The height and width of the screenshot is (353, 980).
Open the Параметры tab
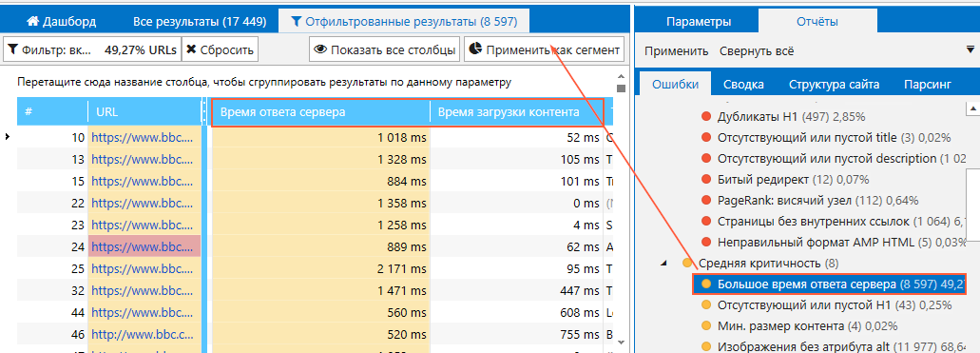point(698,22)
